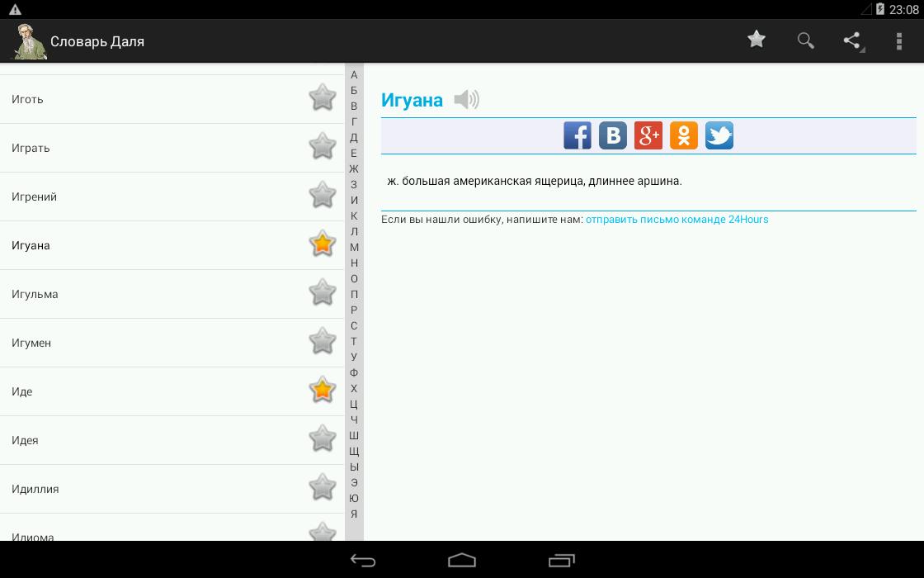Open the entry Игумен
The width and height of the screenshot is (924, 578).
click(172, 343)
